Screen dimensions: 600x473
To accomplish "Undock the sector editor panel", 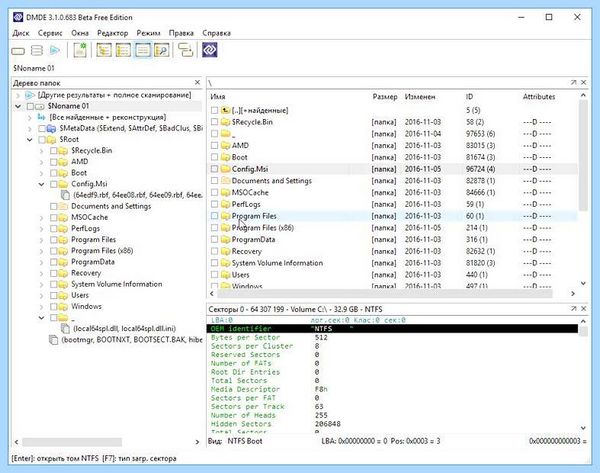I will tap(573, 308).
